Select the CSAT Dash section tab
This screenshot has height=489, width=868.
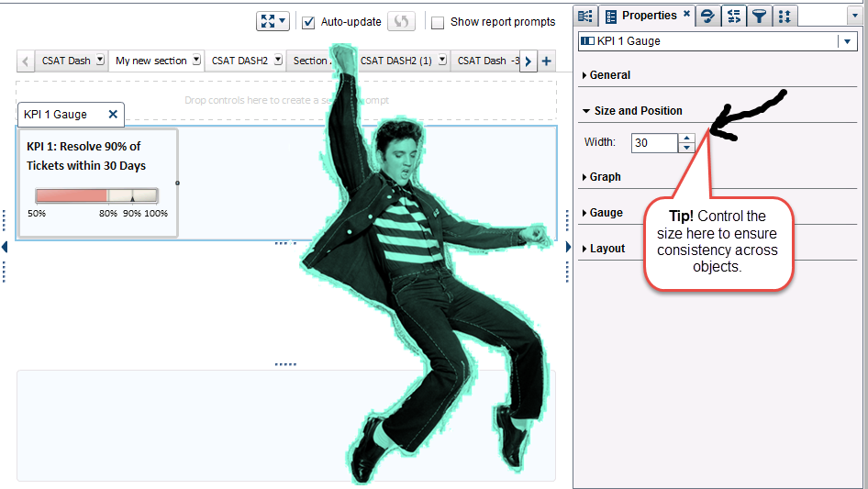pos(66,61)
